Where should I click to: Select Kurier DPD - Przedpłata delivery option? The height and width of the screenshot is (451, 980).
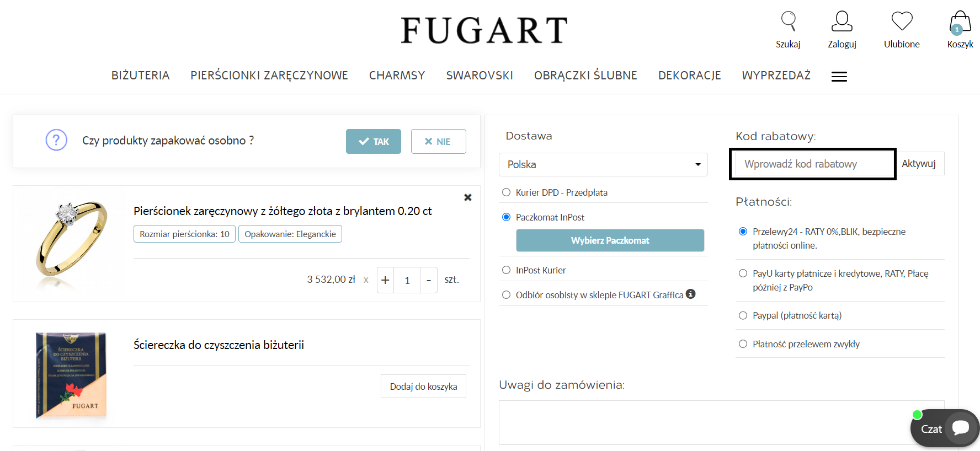pos(506,192)
